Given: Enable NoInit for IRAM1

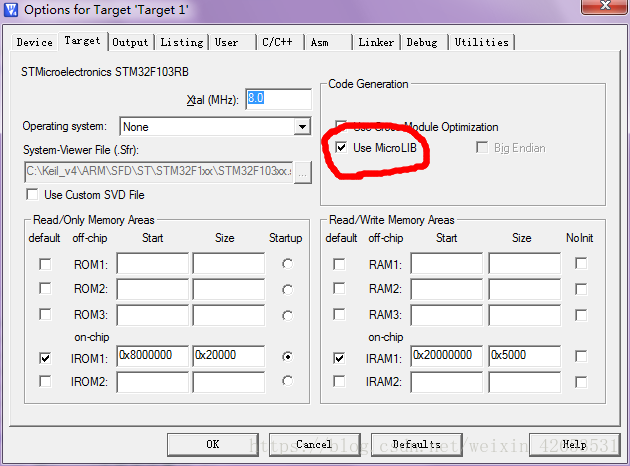Looking at the screenshot, I should [x=581, y=356].
